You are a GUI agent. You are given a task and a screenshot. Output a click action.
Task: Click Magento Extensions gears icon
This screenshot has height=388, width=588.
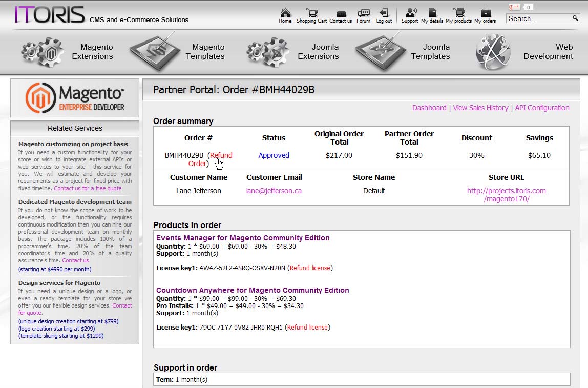point(43,52)
